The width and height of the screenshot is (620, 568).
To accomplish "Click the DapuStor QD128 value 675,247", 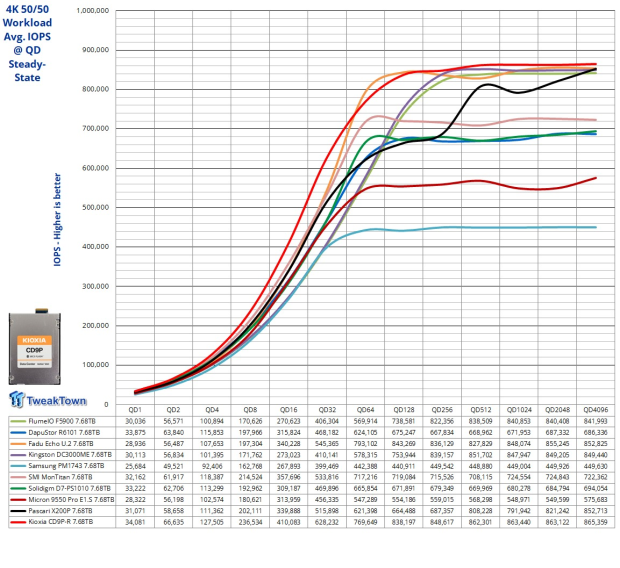I will pos(404,433).
